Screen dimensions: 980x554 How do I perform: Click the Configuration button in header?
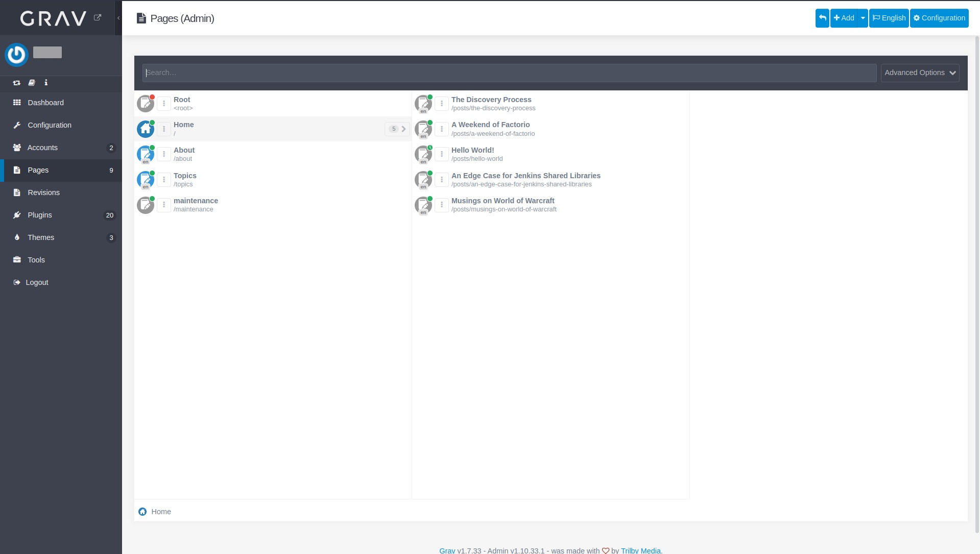coord(939,18)
